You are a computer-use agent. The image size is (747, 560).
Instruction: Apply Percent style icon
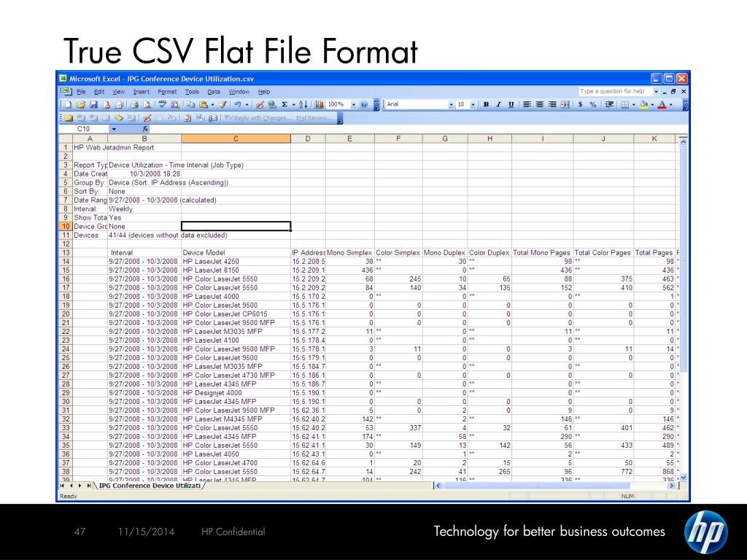[x=592, y=104]
